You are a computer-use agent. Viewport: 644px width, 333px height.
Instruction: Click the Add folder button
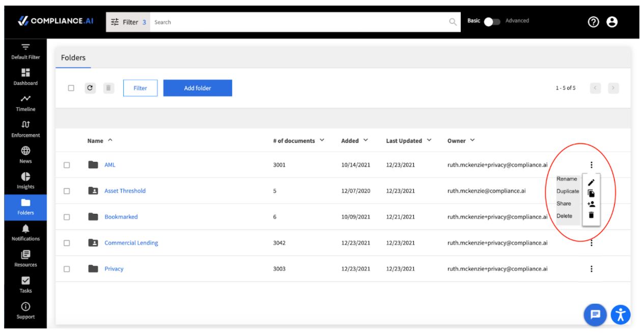click(x=198, y=88)
